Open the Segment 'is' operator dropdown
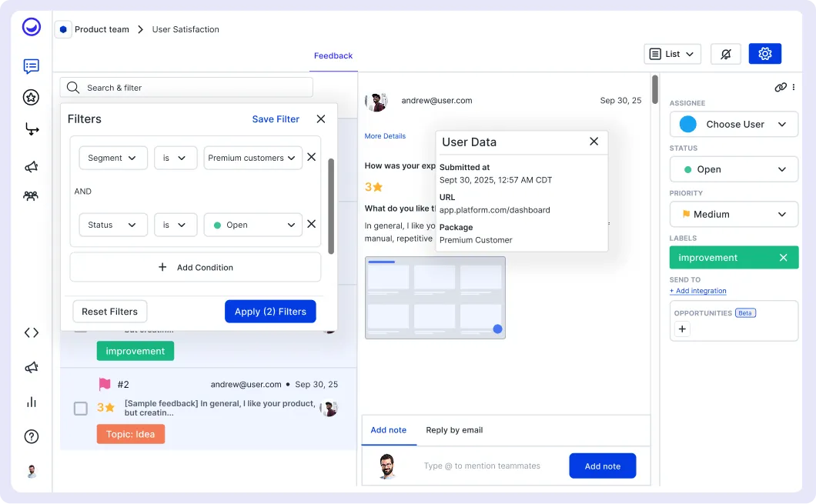Screen dimensions: 816x504 [176, 158]
